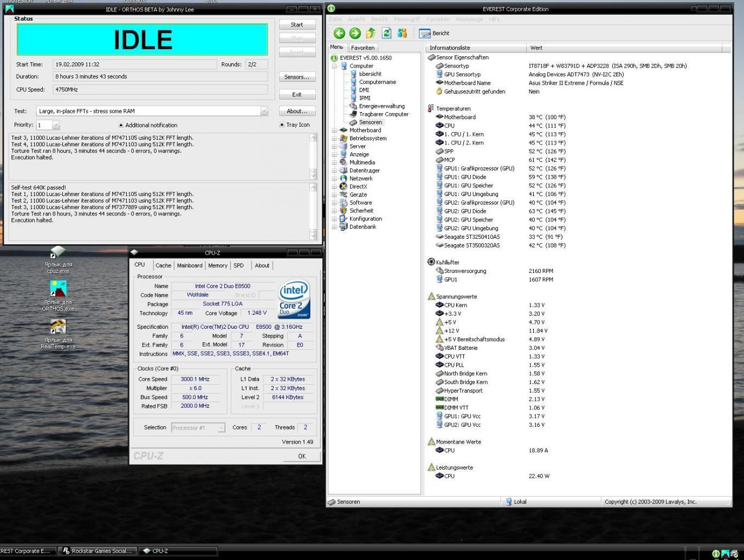This screenshot has width=744, height=560.
Task: Switch to About tab in CPU-Z
Action: (262, 265)
